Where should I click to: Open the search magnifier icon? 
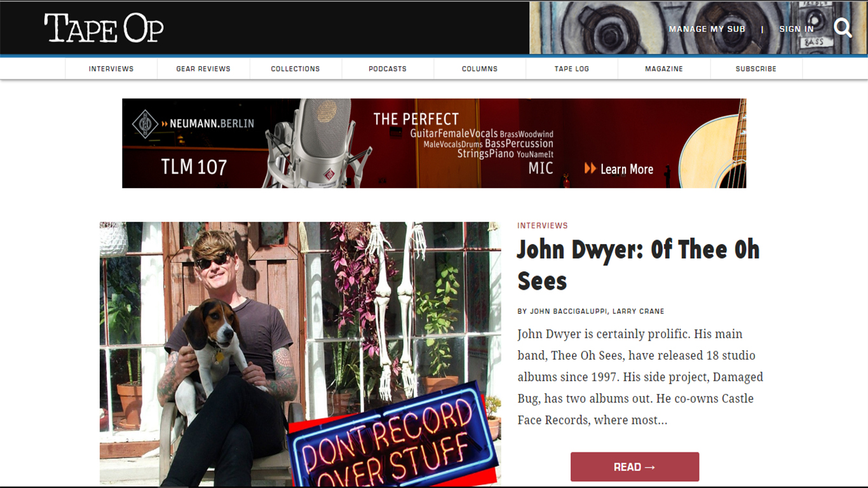843,28
